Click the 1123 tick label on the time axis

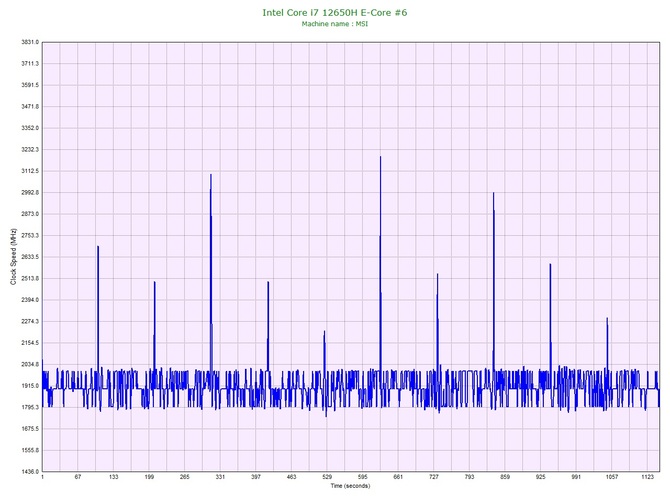coord(648,478)
